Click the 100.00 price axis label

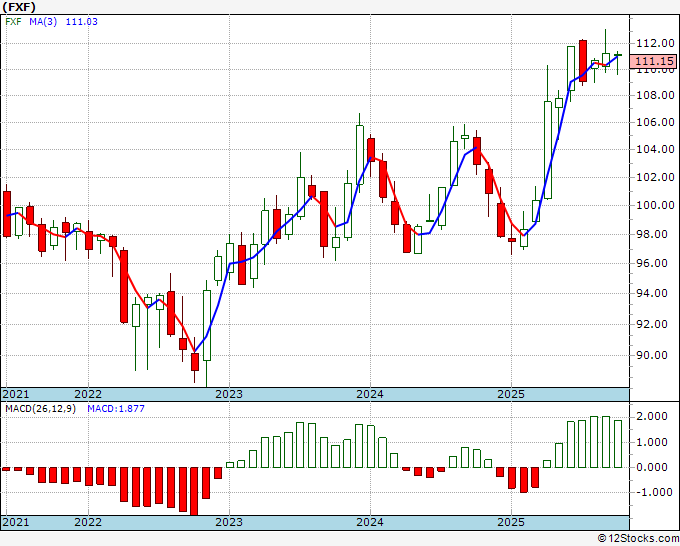[x=655, y=205]
